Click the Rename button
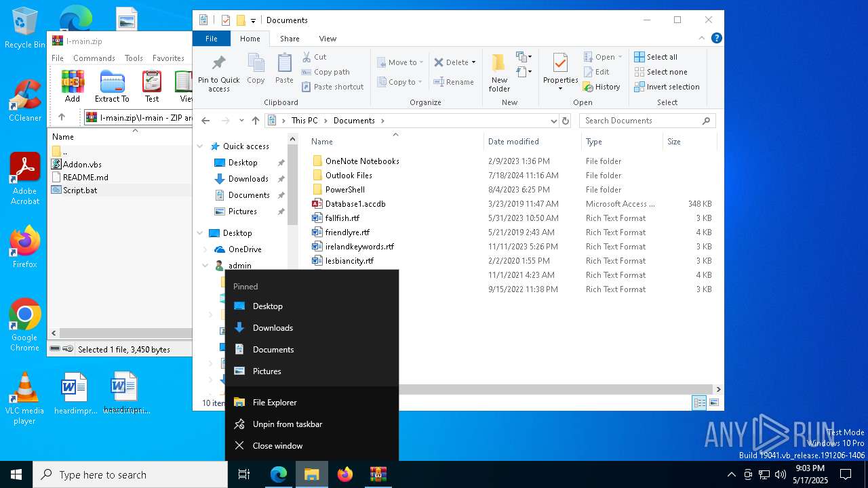The image size is (868, 488). click(454, 82)
